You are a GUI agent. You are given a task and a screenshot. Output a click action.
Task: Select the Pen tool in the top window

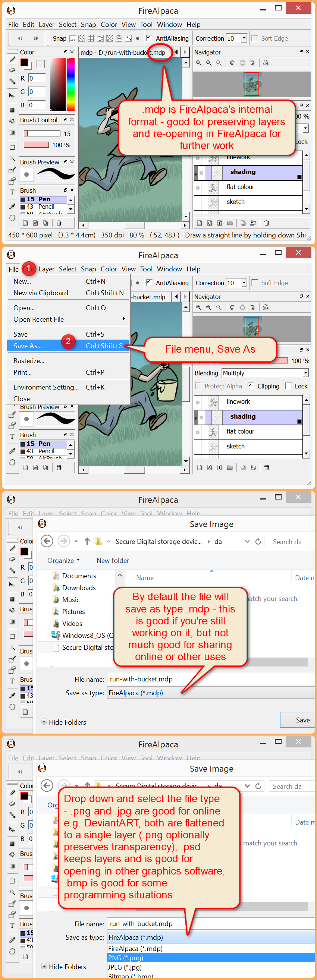(12, 59)
